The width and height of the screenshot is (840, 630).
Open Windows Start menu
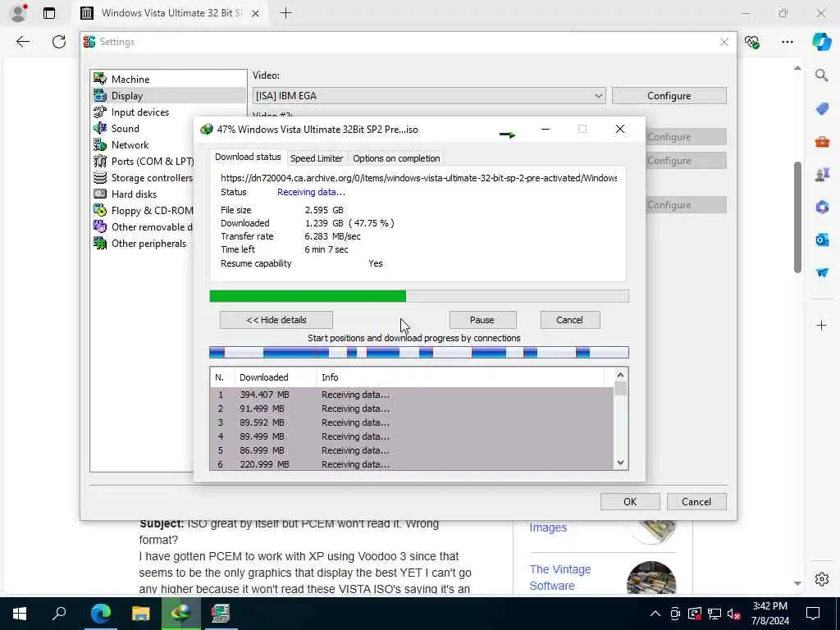click(20, 614)
